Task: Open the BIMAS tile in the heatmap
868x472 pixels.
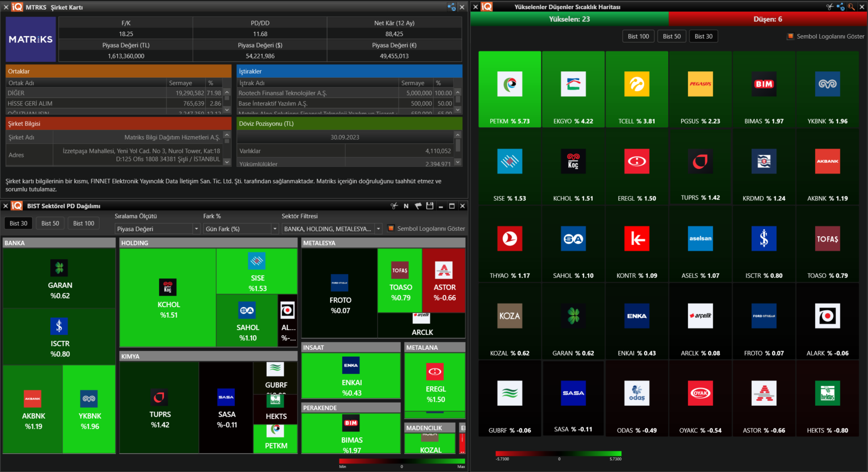Action: (x=764, y=89)
